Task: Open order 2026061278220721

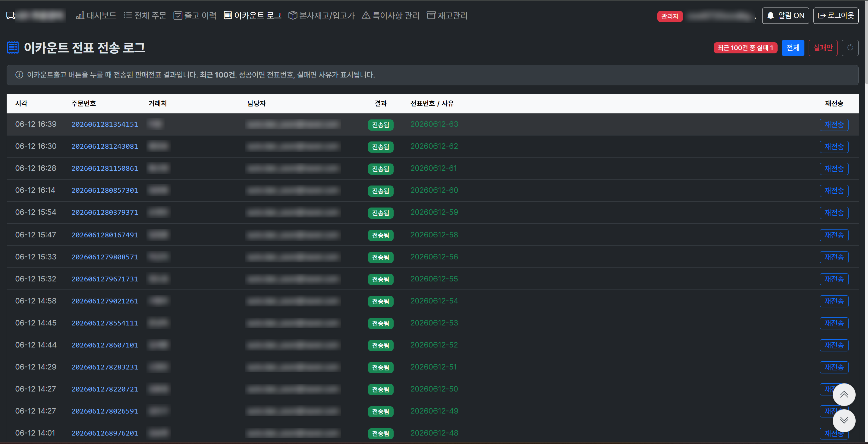Action: point(105,389)
